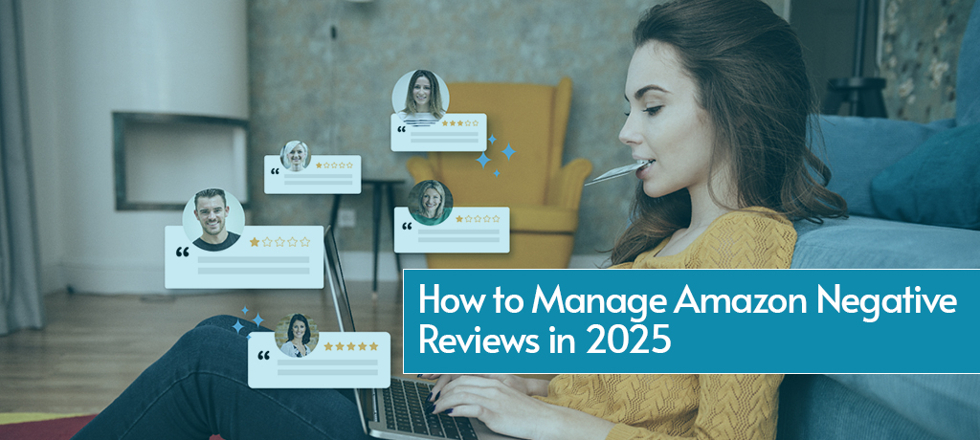This screenshot has width=980, height=440.
Task: Click the gold star in bearded man's review
Action: (255, 242)
